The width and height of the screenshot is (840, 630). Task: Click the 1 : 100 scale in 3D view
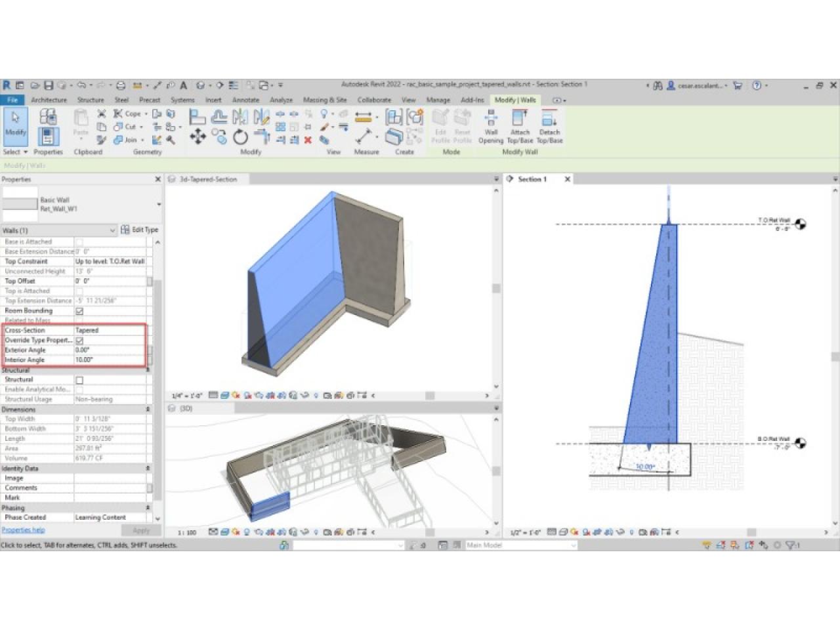pyautogui.click(x=187, y=532)
